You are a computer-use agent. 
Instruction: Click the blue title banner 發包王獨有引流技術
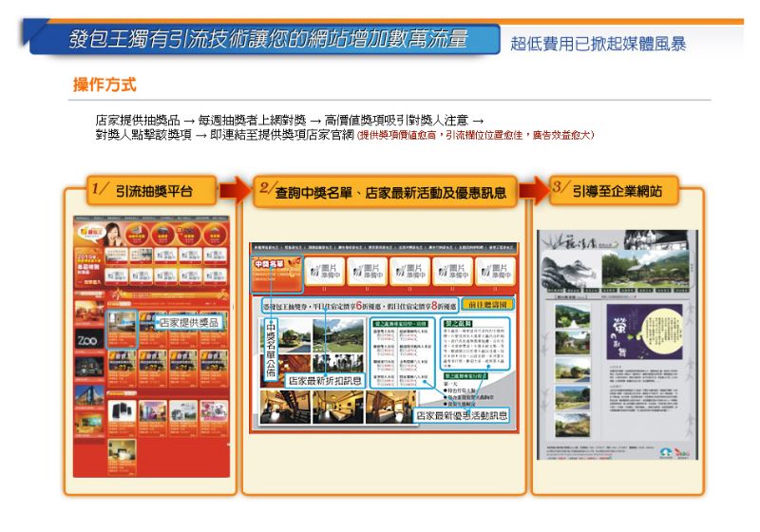click(x=266, y=39)
